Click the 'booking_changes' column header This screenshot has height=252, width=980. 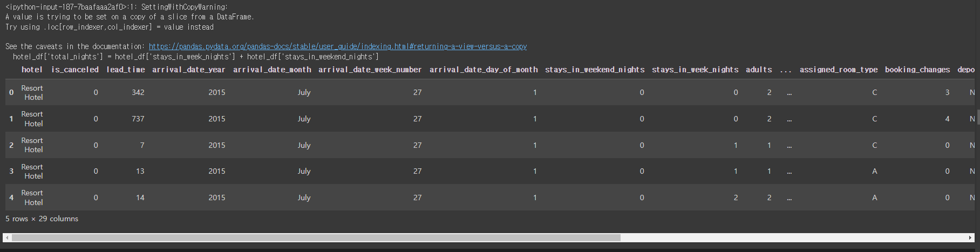[917, 70]
